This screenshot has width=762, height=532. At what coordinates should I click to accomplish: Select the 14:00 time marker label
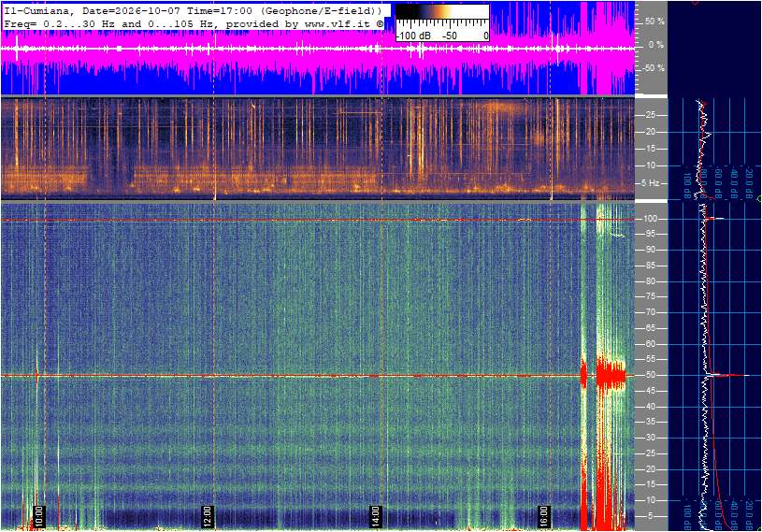pos(376,516)
